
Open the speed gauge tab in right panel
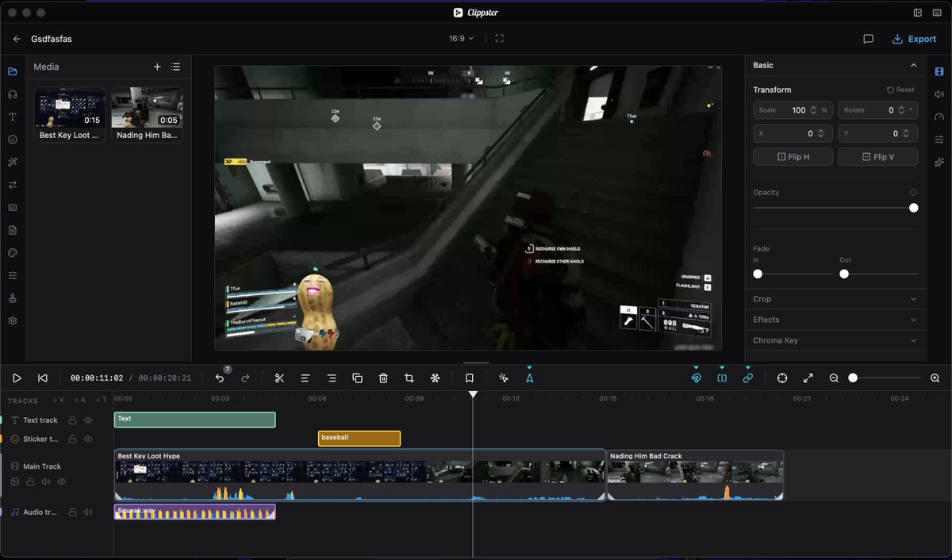coord(939,117)
